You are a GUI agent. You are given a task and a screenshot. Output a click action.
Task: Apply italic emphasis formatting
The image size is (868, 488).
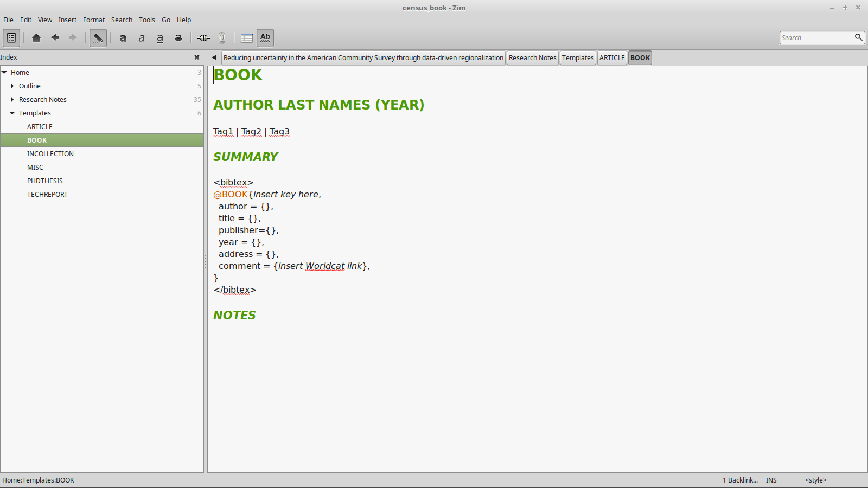pos(142,38)
